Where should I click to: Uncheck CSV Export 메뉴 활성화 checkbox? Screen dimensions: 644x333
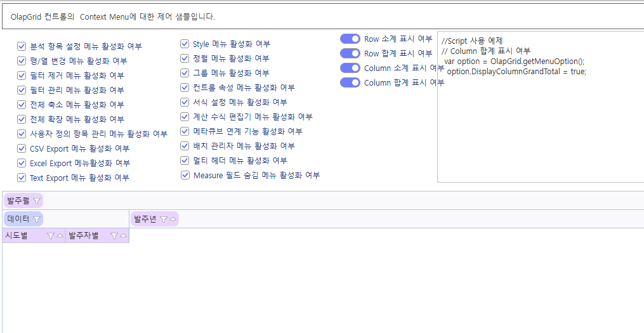coord(22,148)
